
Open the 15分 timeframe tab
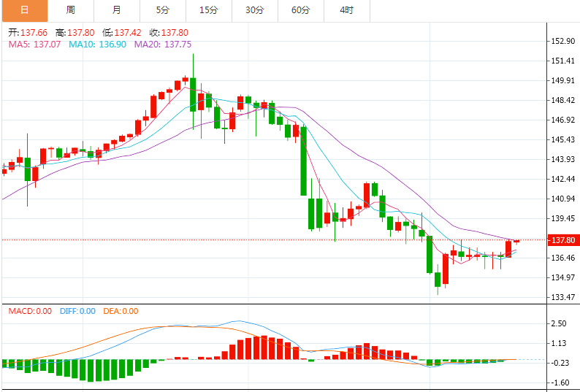tap(209, 10)
